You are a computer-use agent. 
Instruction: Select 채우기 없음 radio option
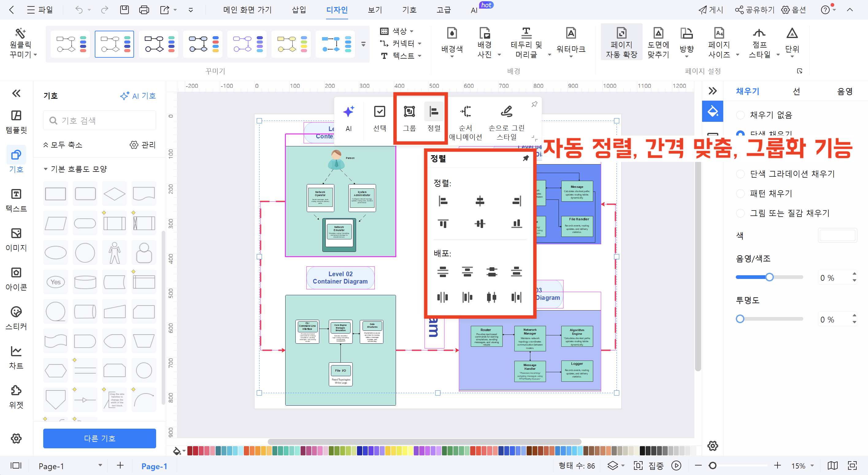[740, 115]
